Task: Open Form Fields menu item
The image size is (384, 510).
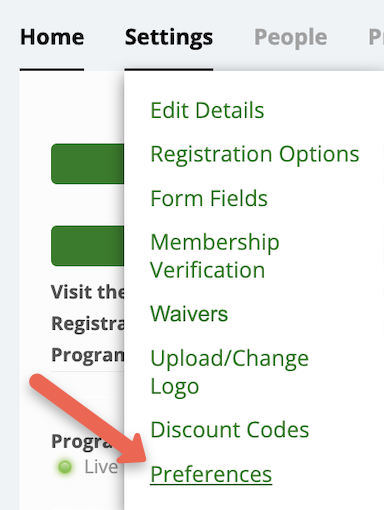Action: click(209, 198)
